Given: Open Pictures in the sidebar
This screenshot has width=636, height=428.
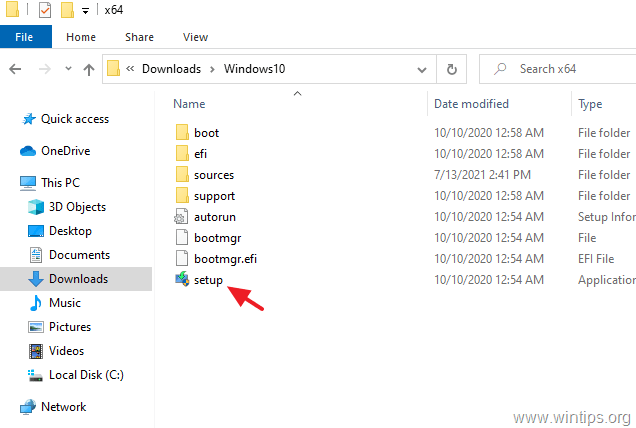Looking at the screenshot, I should 70,327.
